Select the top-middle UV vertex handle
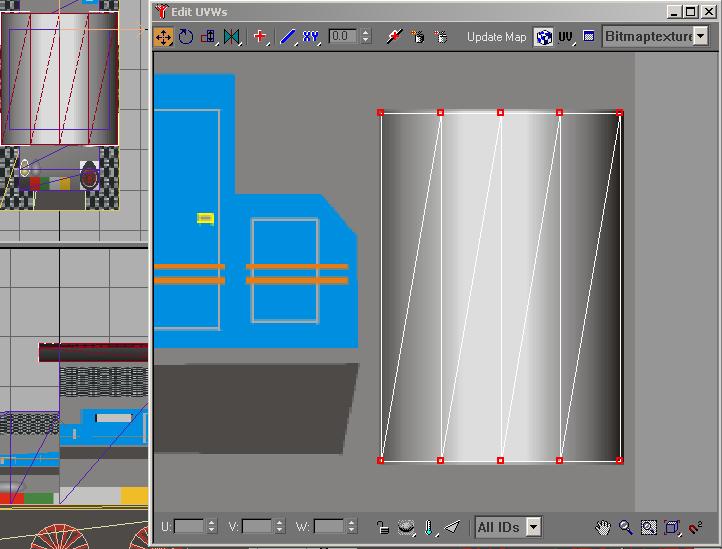The height and width of the screenshot is (549, 722). [x=501, y=112]
